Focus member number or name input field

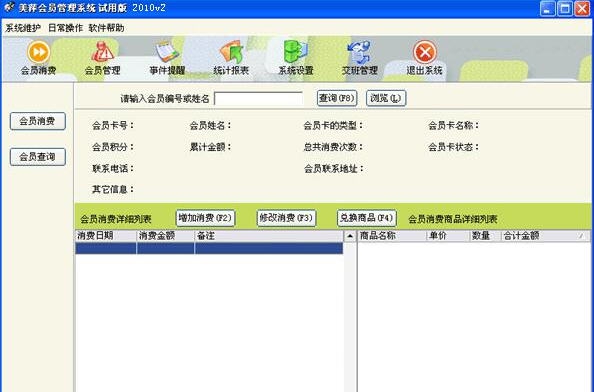coord(258,98)
